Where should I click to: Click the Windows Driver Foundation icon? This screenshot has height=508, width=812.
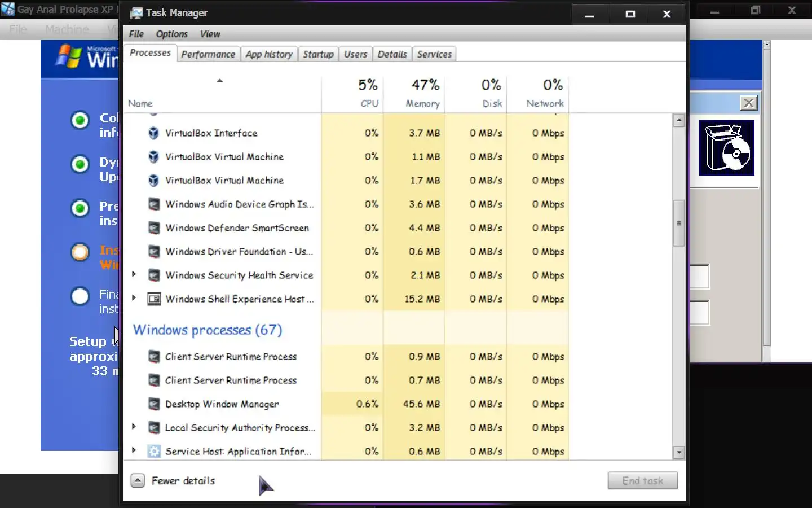click(153, 252)
